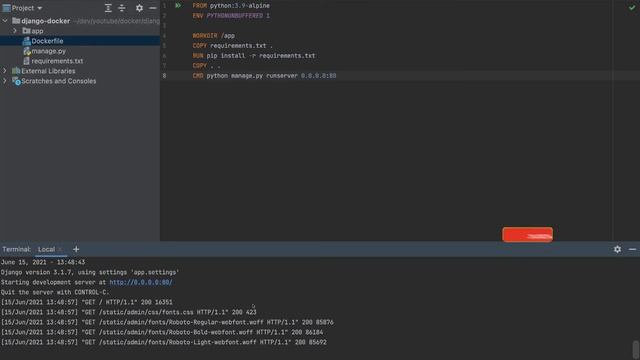
Task: Hide the terminal panel with minus
Action: 632,249
